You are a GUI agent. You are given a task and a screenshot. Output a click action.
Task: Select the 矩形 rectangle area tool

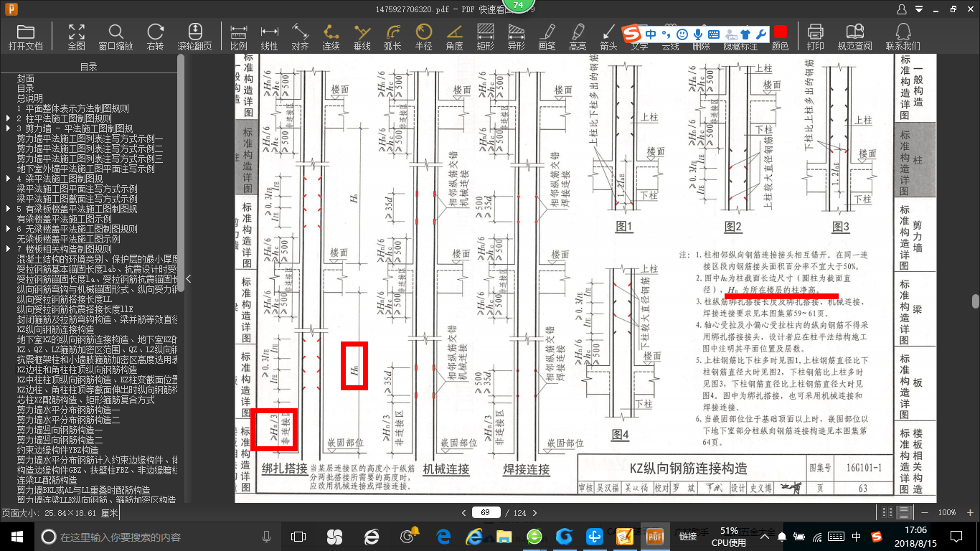point(485,36)
